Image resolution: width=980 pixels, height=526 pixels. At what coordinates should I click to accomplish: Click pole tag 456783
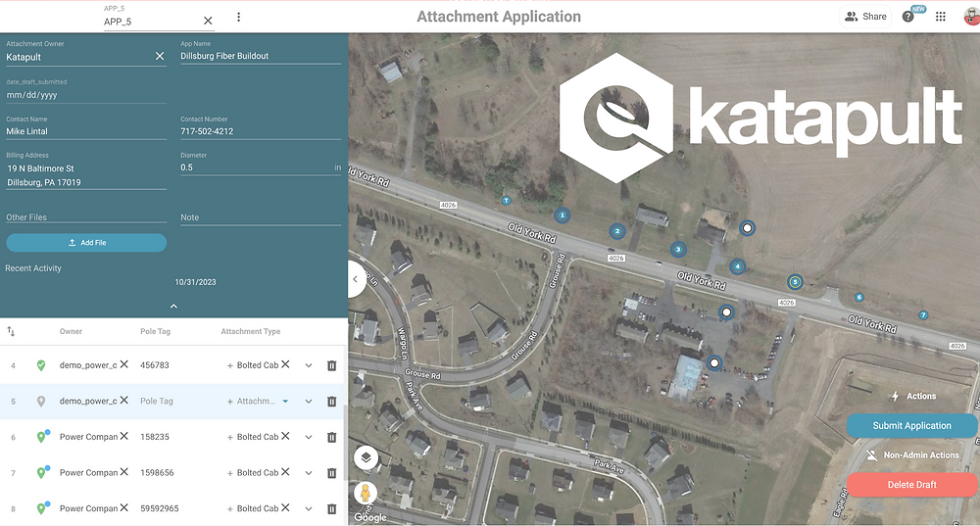point(155,365)
